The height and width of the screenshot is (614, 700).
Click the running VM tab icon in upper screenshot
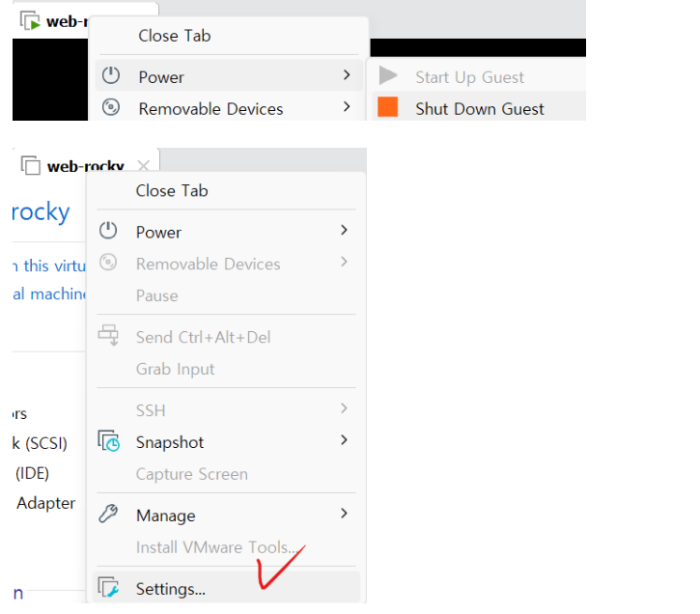(30, 20)
